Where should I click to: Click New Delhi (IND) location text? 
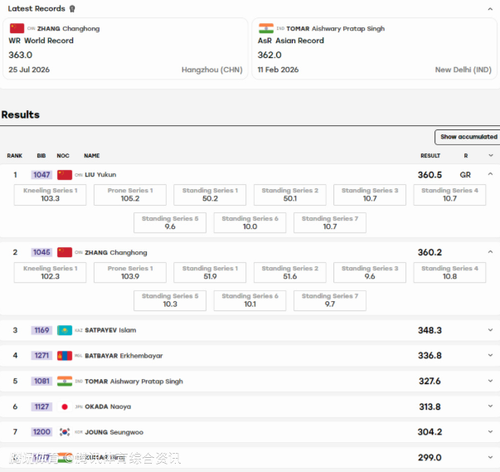point(463,70)
